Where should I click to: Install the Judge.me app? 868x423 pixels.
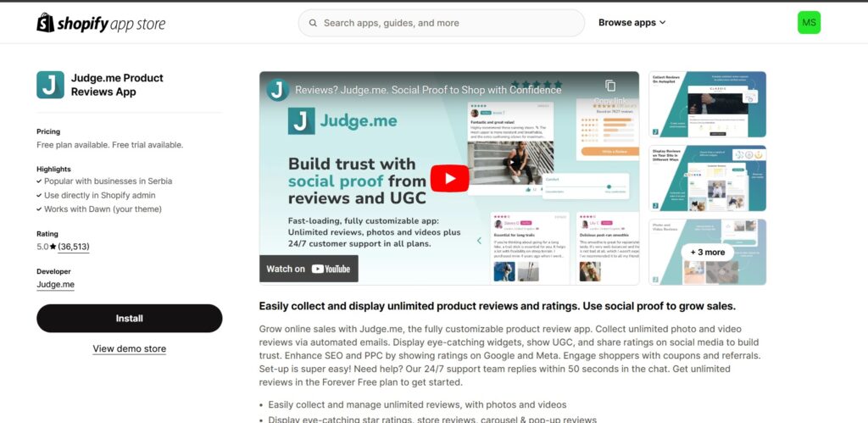[x=130, y=319]
